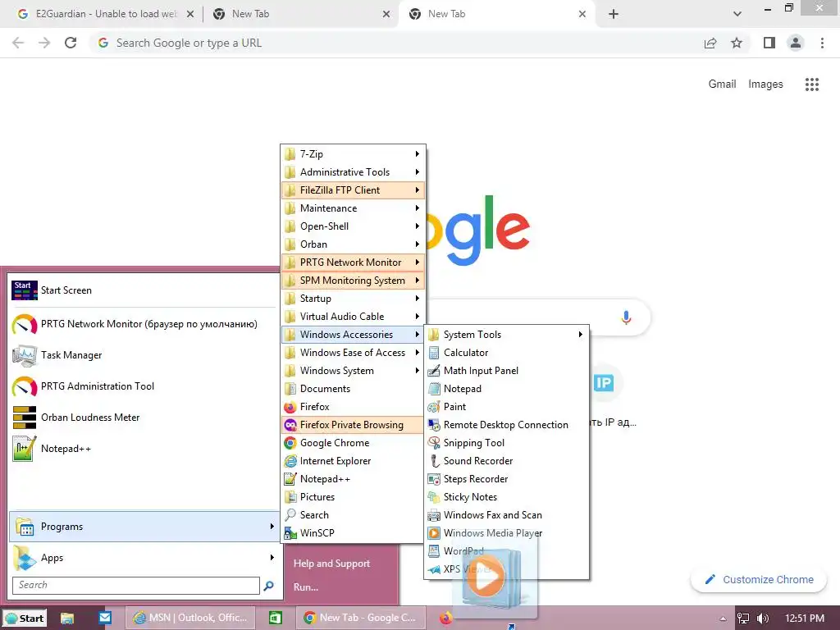Open Windows Fax and Scan

pyautogui.click(x=506, y=515)
